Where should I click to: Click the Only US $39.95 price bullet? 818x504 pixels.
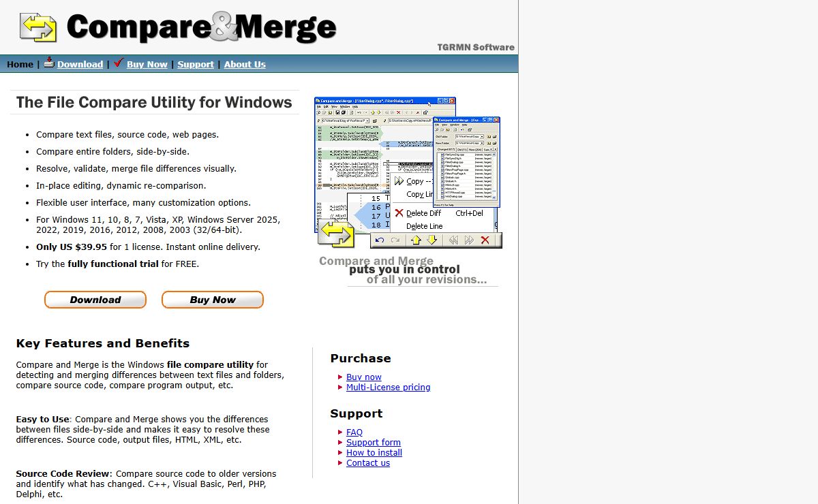(x=148, y=247)
